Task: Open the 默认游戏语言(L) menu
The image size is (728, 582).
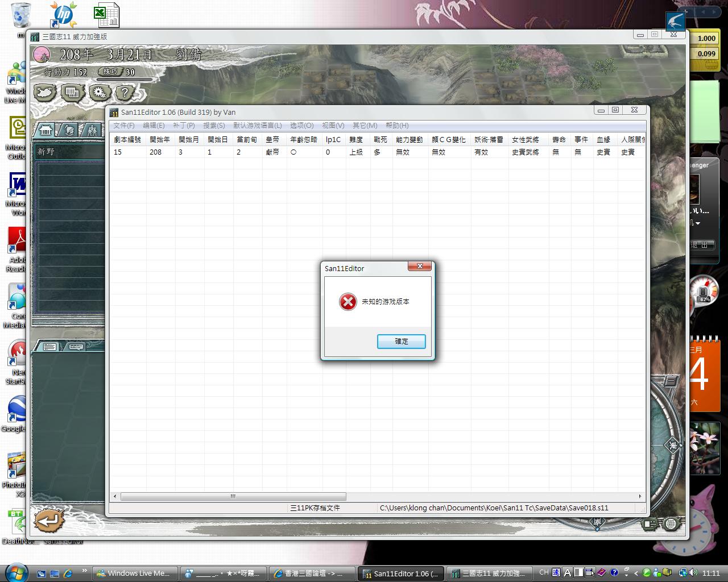Action: [258, 126]
